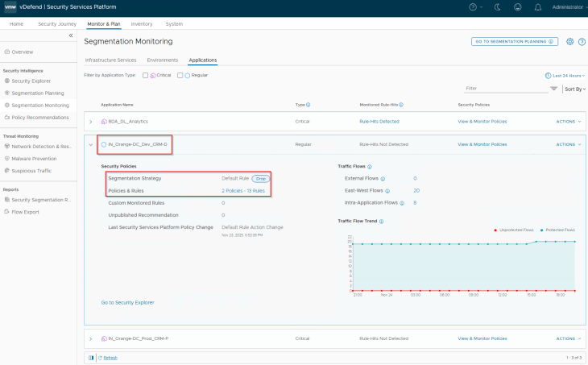Open Actions menu for IN_Orange-DC_Prod_CRM-P
Screen dimensions: 588x365
(x=568, y=338)
